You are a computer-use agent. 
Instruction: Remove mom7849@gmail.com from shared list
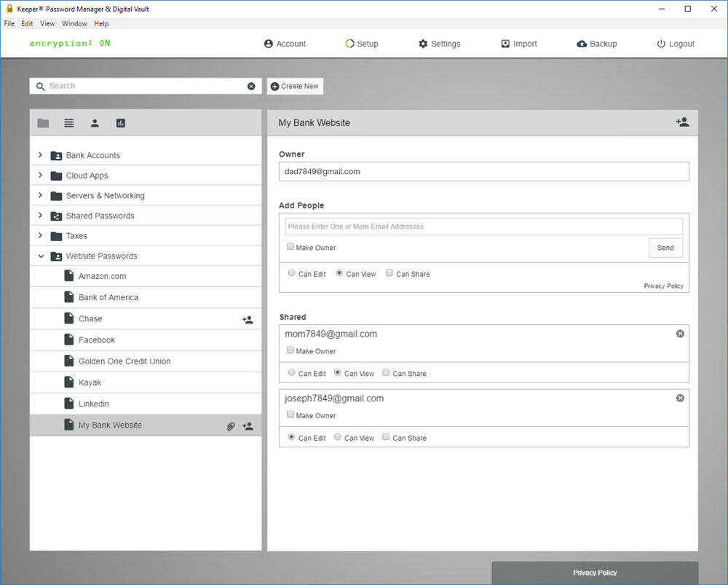point(680,334)
